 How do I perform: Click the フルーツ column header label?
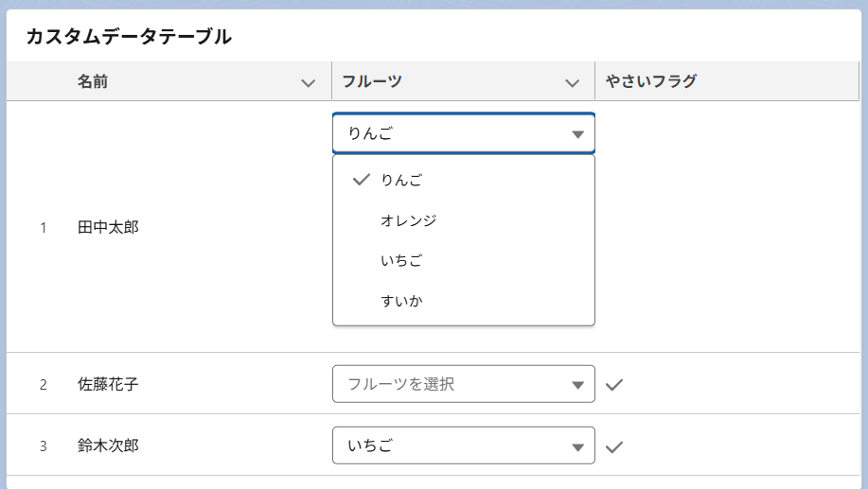coord(372,81)
